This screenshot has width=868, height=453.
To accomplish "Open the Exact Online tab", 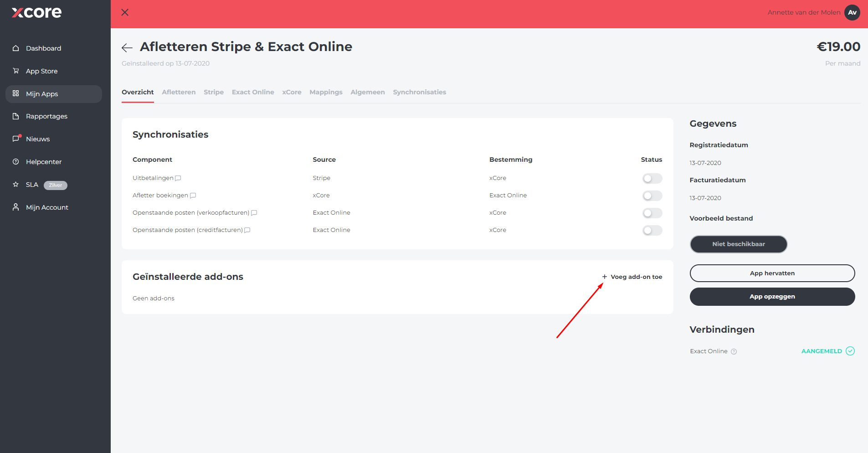I will [253, 92].
